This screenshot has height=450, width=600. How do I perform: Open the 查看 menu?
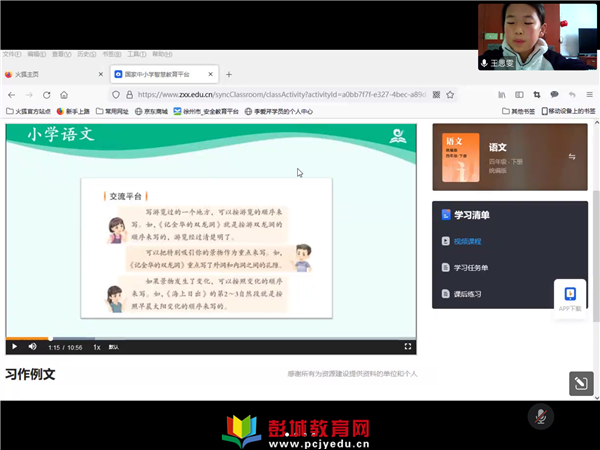tap(62, 54)
